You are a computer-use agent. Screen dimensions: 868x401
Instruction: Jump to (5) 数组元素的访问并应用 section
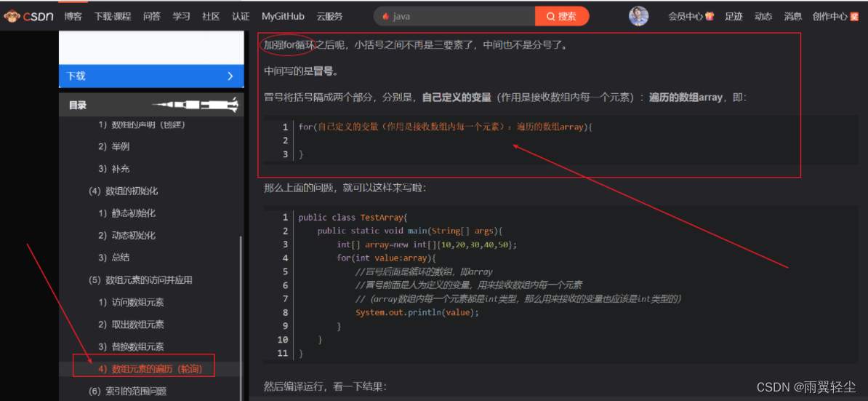(x=140, y=279)
